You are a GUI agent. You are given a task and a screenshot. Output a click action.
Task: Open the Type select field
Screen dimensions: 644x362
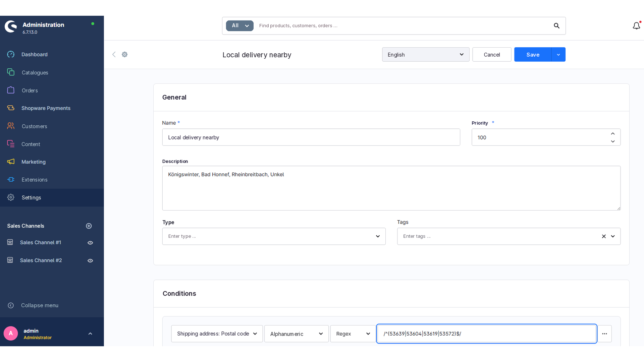tap(274, 236)
